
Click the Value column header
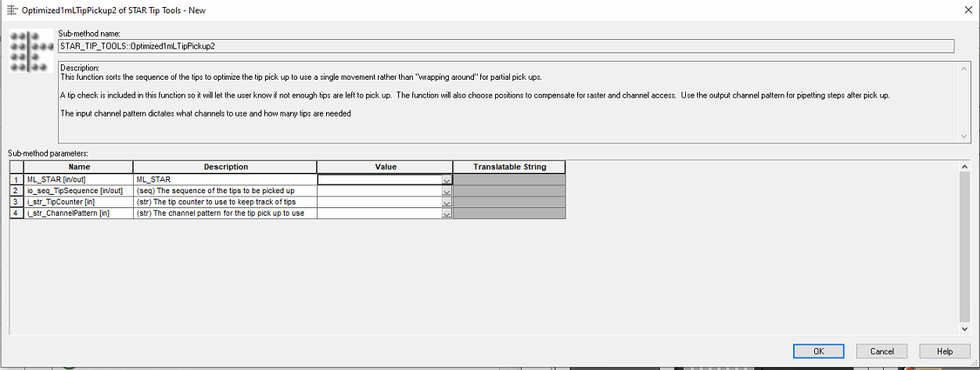pyautogui.click(x=385, y=167)
